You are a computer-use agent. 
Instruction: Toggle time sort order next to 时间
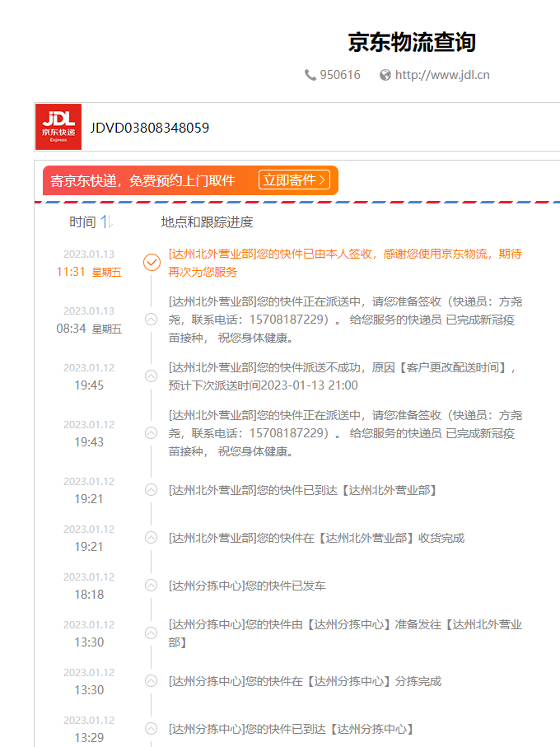[x=107, y=222]
